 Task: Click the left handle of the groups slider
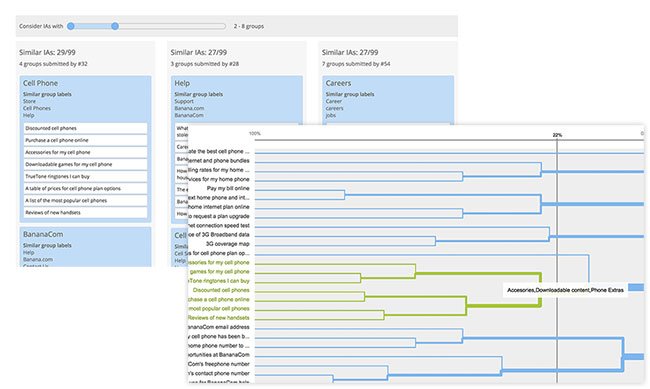(71, 26)
